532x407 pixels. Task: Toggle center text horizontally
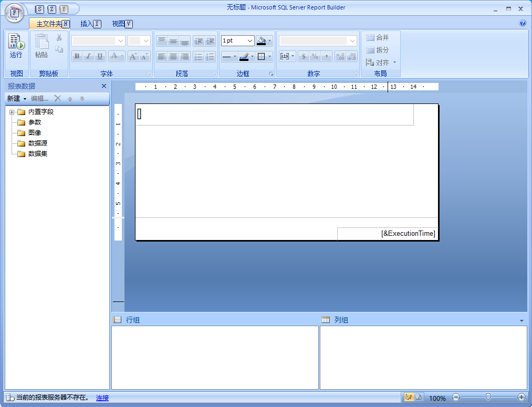pos(173,56)
